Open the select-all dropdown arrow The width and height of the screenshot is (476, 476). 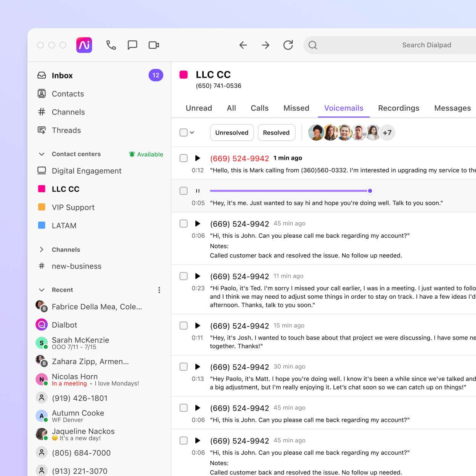tap(192, 132)
